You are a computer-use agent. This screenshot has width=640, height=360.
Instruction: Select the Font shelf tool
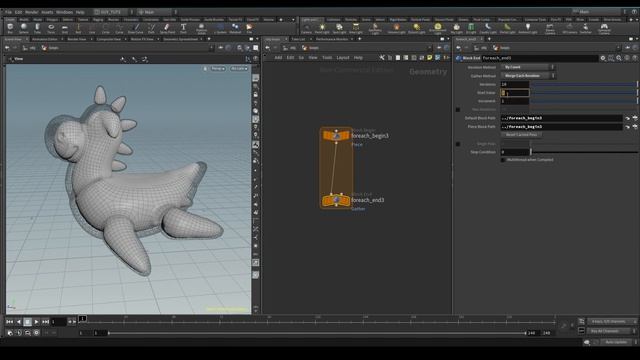183,28
